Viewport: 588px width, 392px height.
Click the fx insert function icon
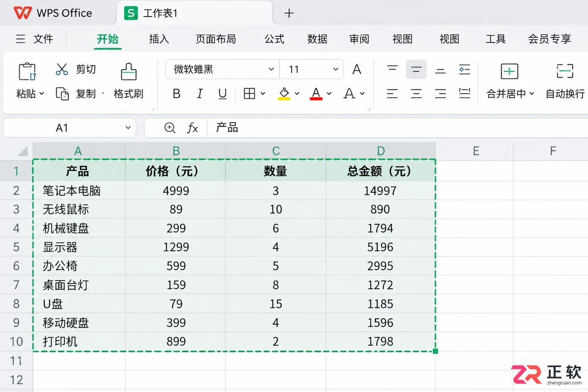tap(192, 128)
